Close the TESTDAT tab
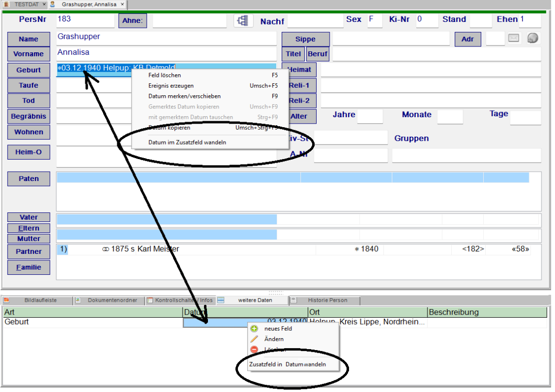This screenshot has height=392, width=555. click(43, 4)
